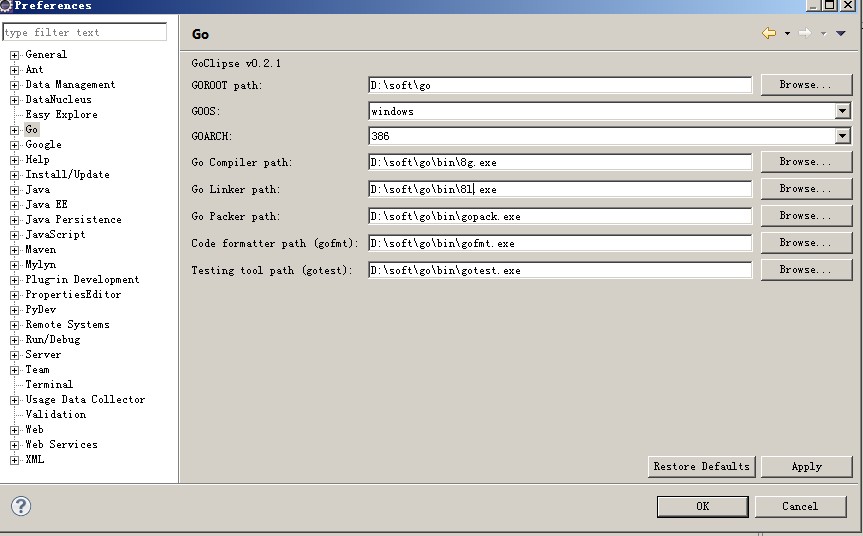863x536 pixels.
Task: Select Install/Update category
Action: point(67,174)
